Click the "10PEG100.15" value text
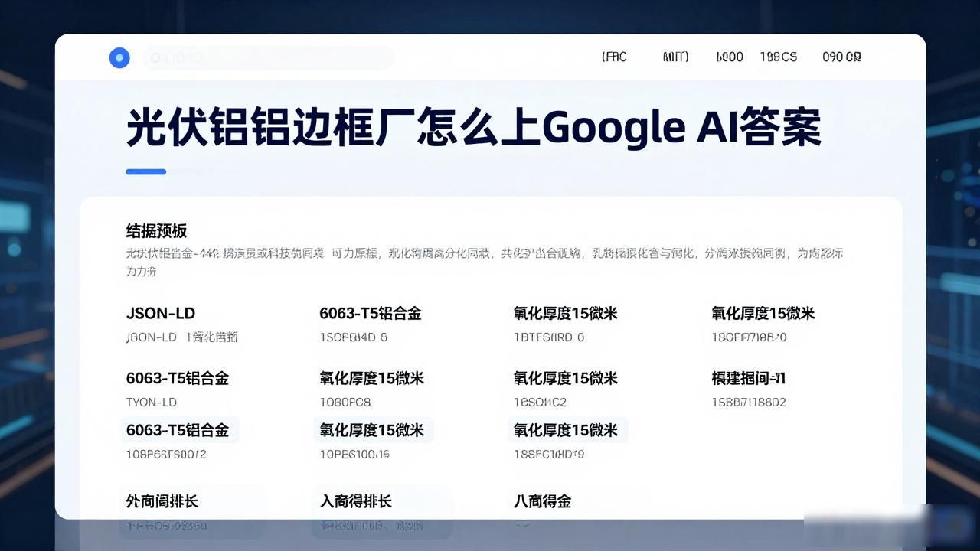Screen dimensions: 980x551 coord(354,454)
